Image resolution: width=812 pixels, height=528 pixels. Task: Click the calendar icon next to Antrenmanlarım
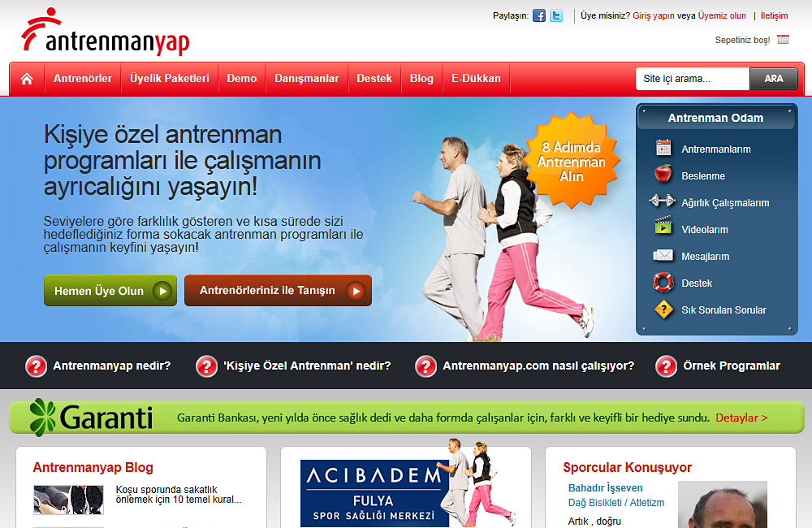pyautogui.click(x=663, y=148)
